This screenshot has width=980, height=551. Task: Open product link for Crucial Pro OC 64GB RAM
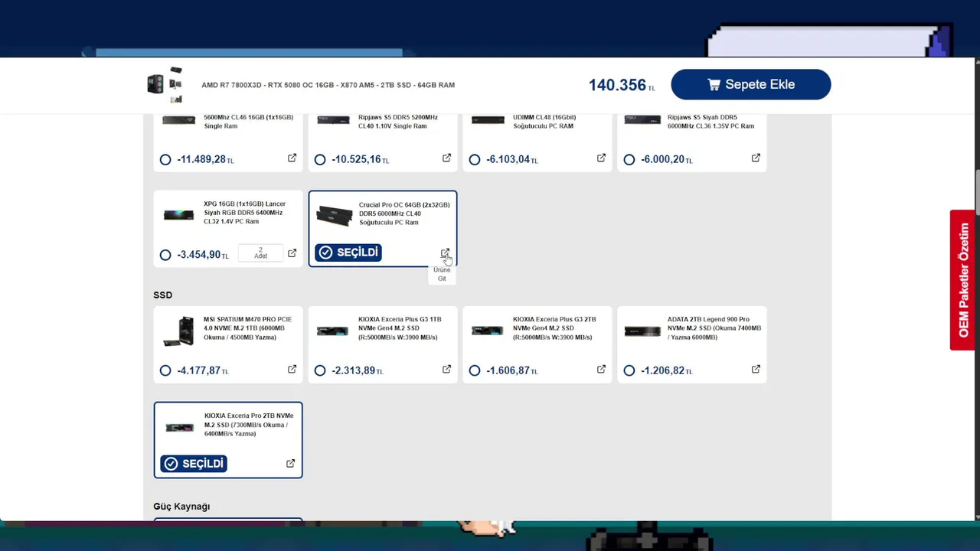click(445, 253)
